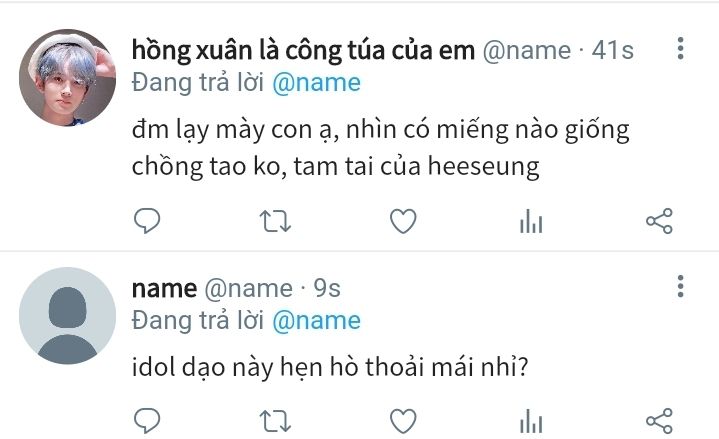Click the @name mention in the second reply line

coord(316,321)
